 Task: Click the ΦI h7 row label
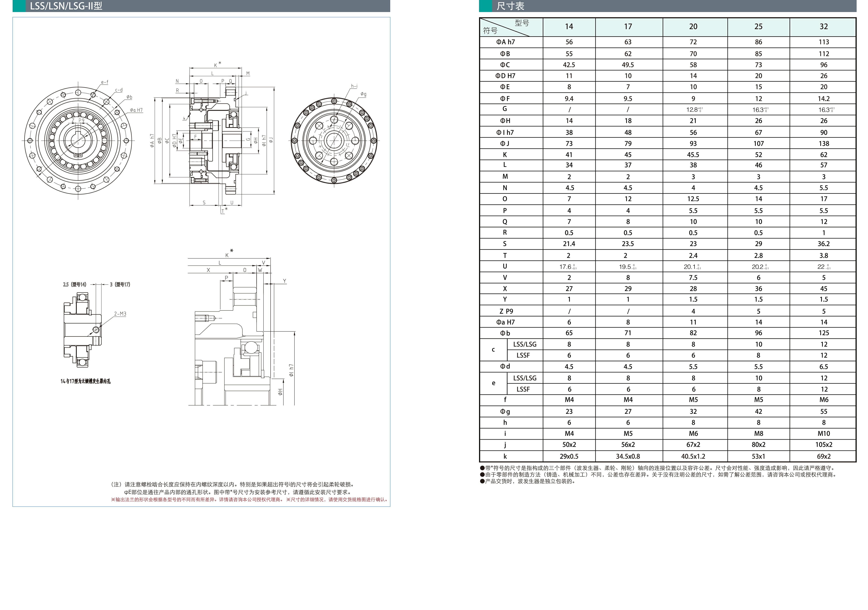[x=505, y=132]
